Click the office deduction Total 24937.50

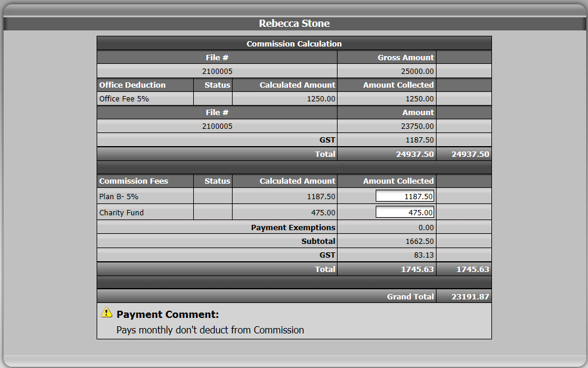coord(414,154)
